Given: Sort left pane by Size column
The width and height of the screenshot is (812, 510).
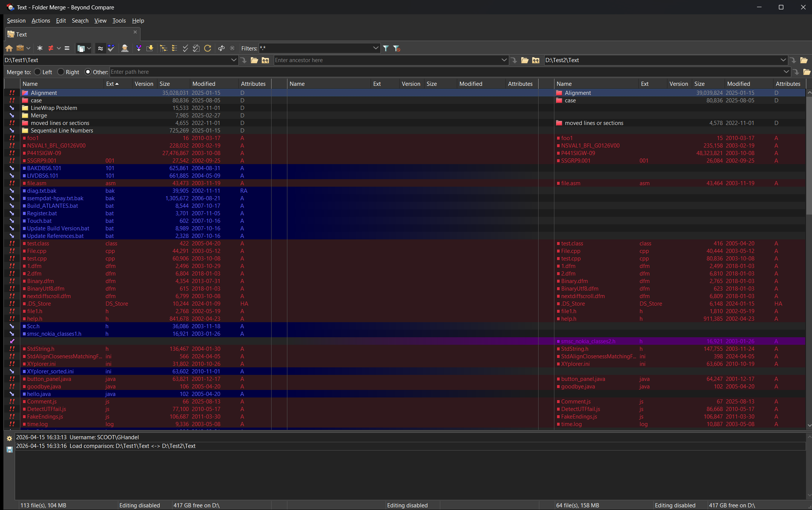Looking at the screenshot, I should tap(173, 84).
